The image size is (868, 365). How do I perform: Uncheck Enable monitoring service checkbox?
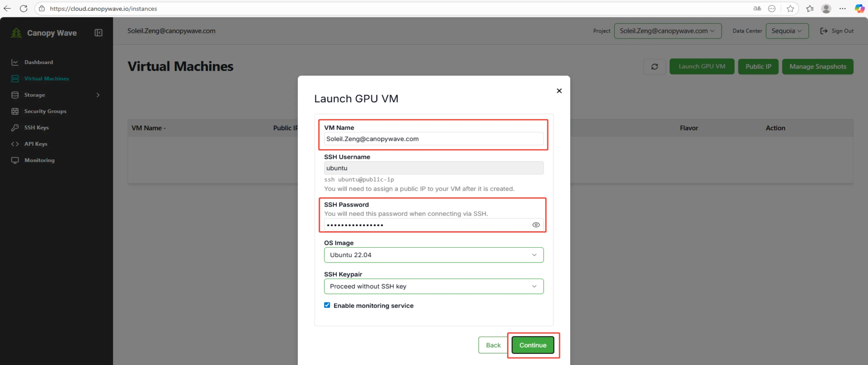tap(327, 305)
